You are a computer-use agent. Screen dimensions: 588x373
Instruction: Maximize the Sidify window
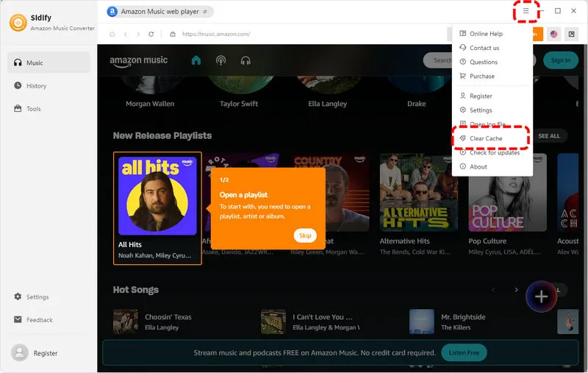[558, 11]
